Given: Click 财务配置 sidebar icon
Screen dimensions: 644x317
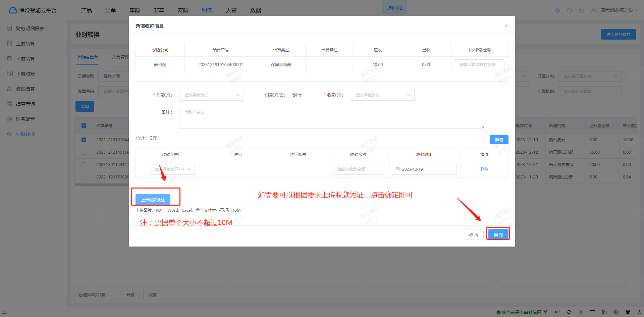Looking at the screenshot, I should 9,119.
